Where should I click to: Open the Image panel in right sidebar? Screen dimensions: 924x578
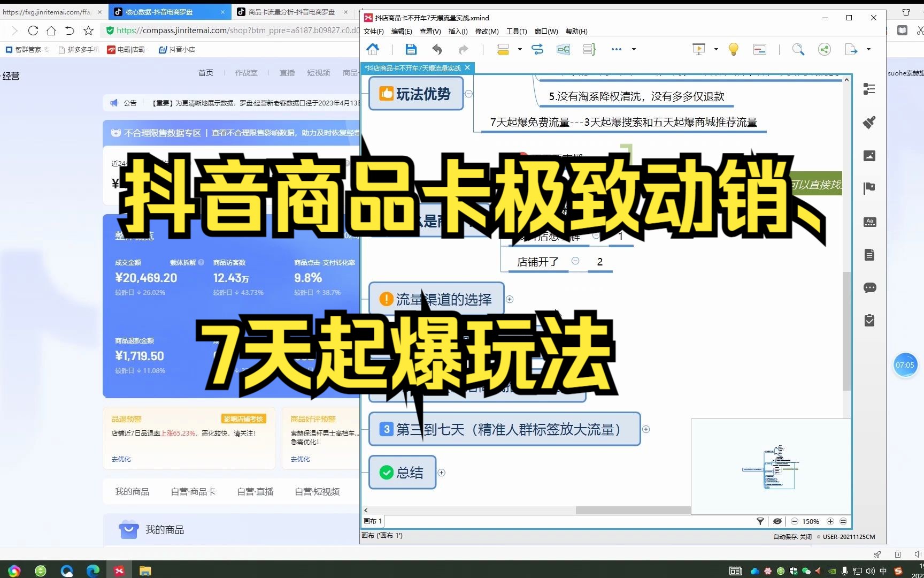click(869, 156)
